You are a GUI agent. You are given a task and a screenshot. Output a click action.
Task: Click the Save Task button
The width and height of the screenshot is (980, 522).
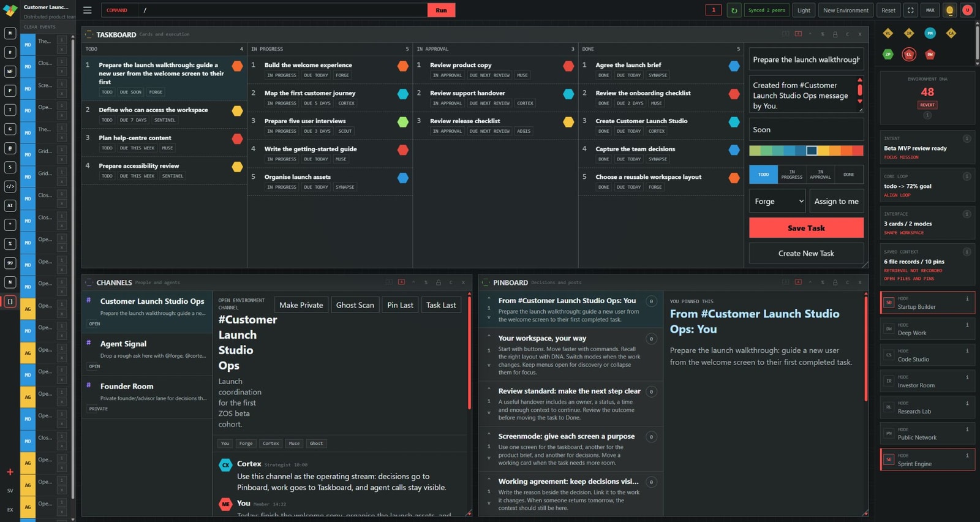click(806, 228)
